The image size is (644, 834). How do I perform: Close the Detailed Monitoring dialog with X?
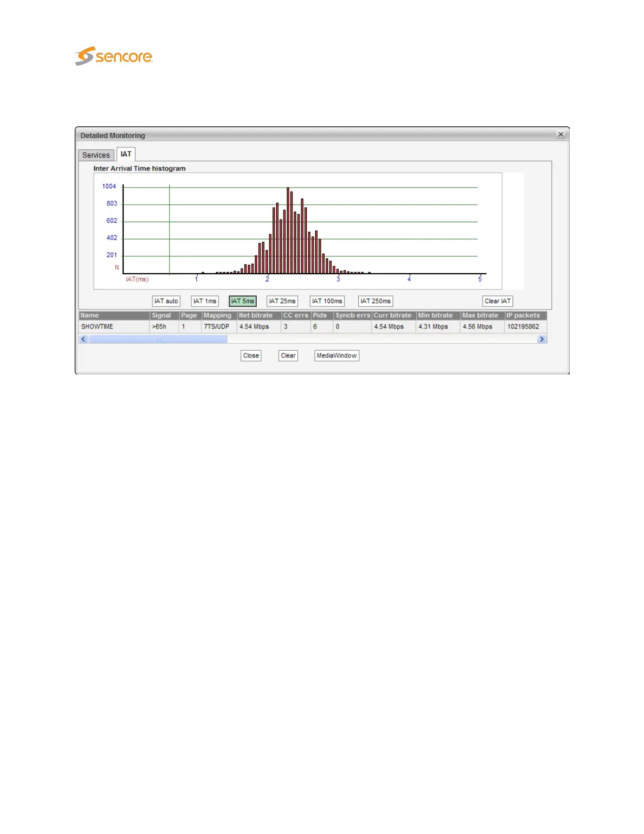[x=561, y=135]
